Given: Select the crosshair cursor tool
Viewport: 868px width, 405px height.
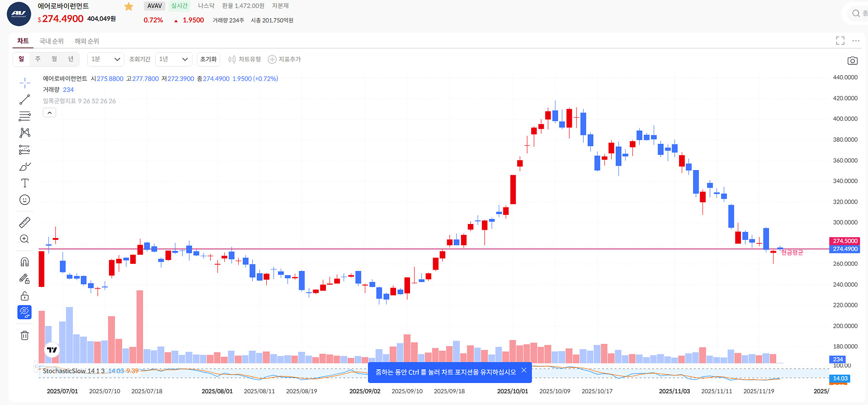Looking at the screenshot, I should pos(25,82).
